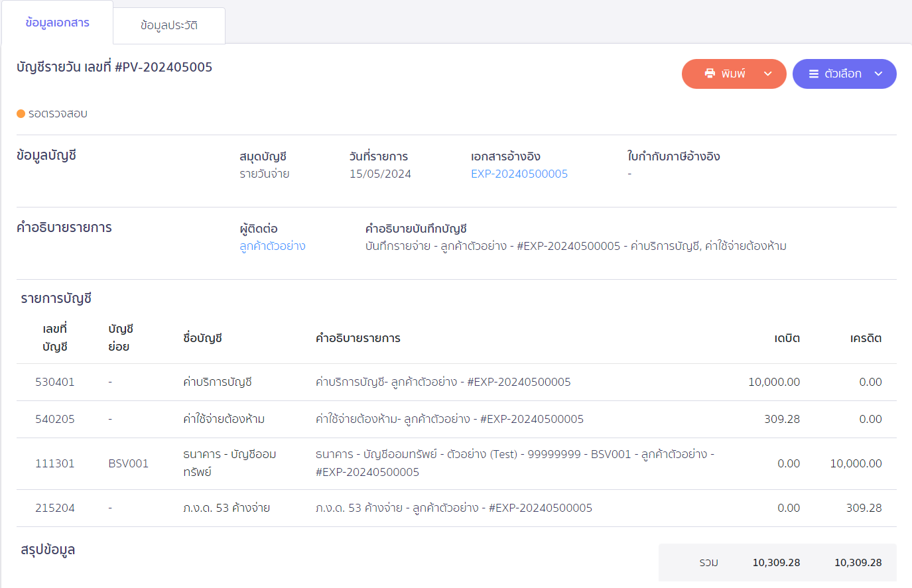
Task: Click the ชื่อบัญชี column header
Action: click(202, 338)
